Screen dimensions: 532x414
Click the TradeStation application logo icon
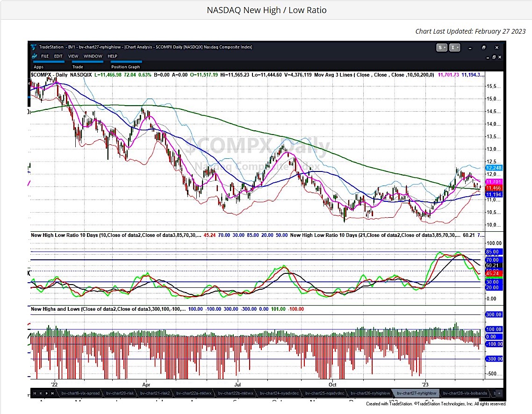pyautogui.click(x=33, y=47)
